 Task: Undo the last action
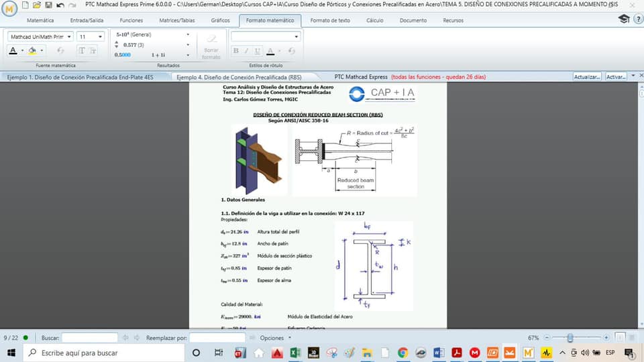coord(60,5)
